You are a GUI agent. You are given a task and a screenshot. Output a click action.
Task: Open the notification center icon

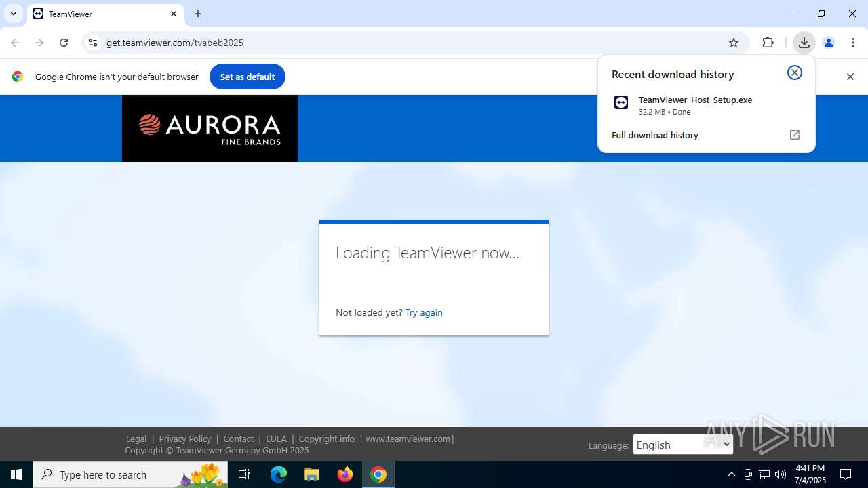(846, 474)
